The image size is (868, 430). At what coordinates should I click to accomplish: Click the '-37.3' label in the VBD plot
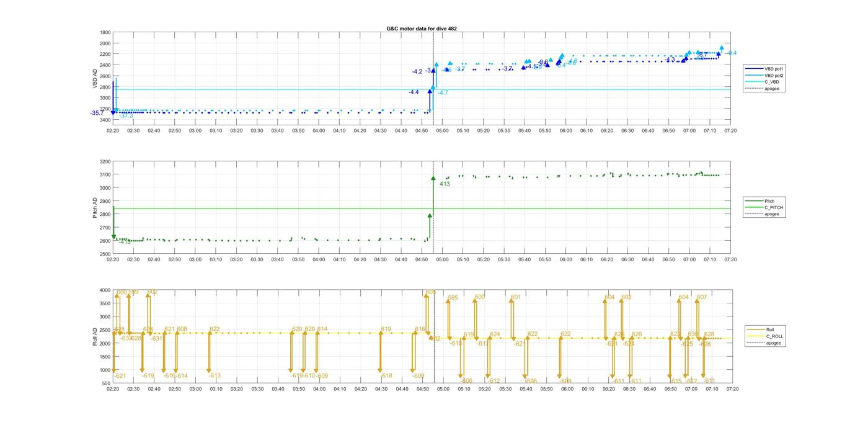[x=126, y=116]
